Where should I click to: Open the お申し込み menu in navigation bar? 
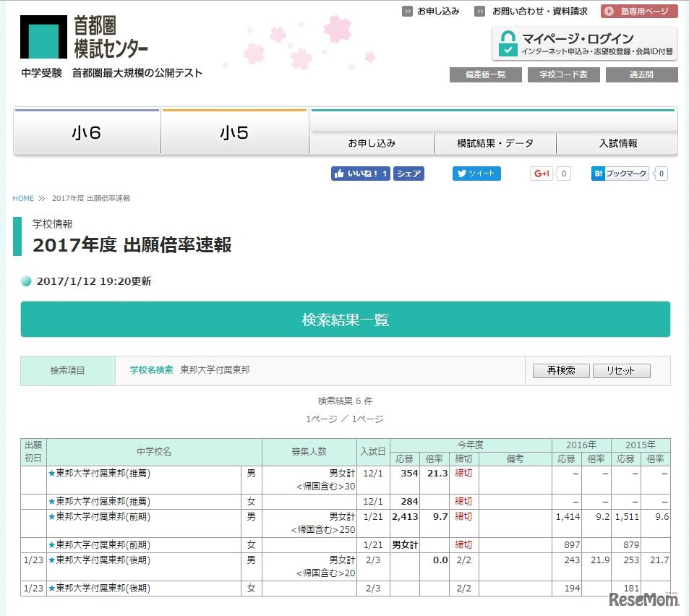click(x=372, y=143)
